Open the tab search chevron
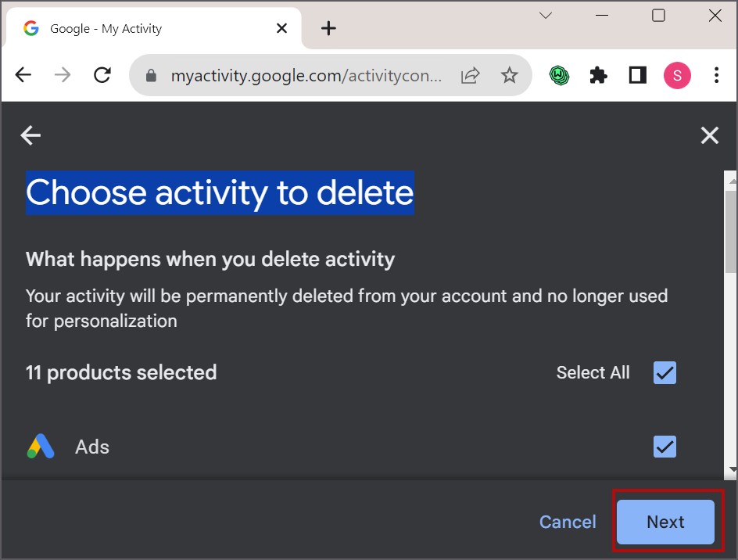738x560 pixels. coord(546,16)
